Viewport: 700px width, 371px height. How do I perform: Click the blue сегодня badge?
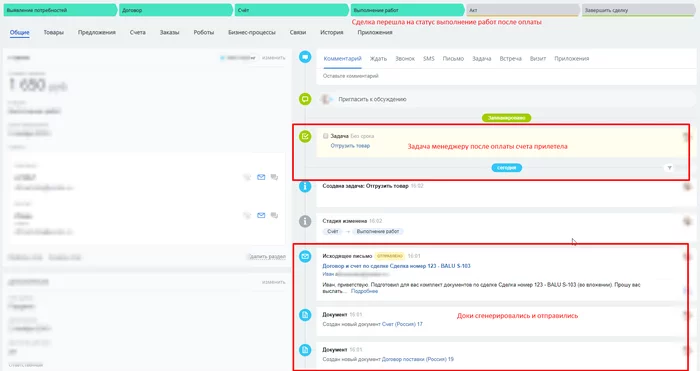click(506, 168)
